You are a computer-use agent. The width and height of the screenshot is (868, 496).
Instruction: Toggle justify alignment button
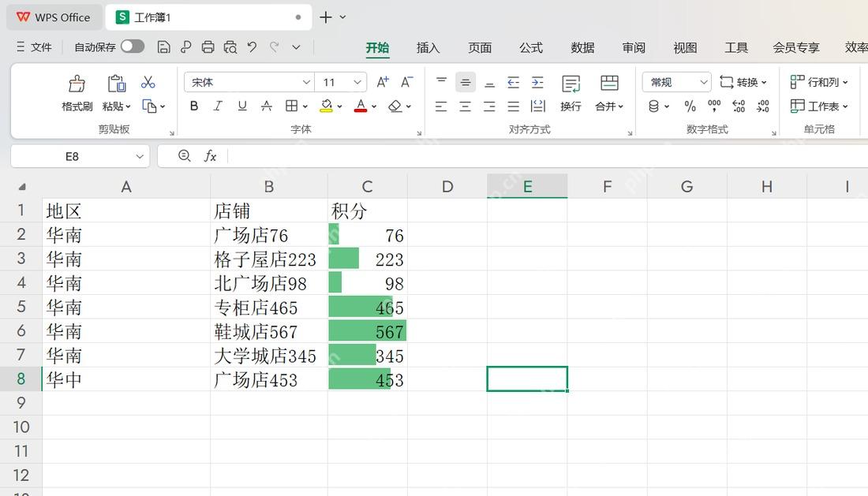coord(514,106)
